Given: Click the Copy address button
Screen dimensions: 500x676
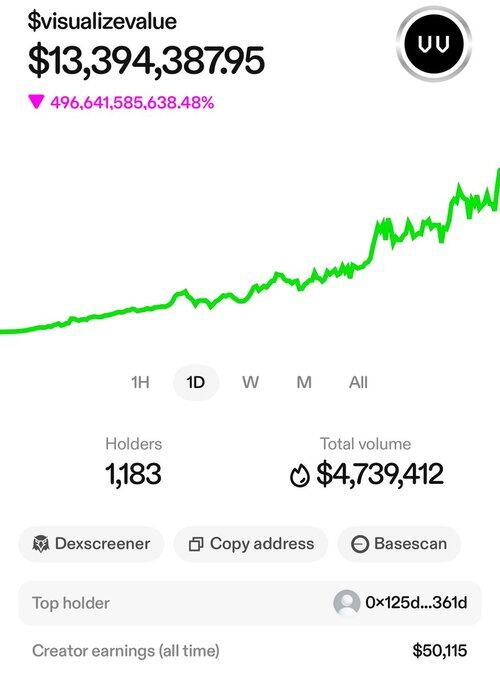Looking at the screenshot, I should 251,544.
